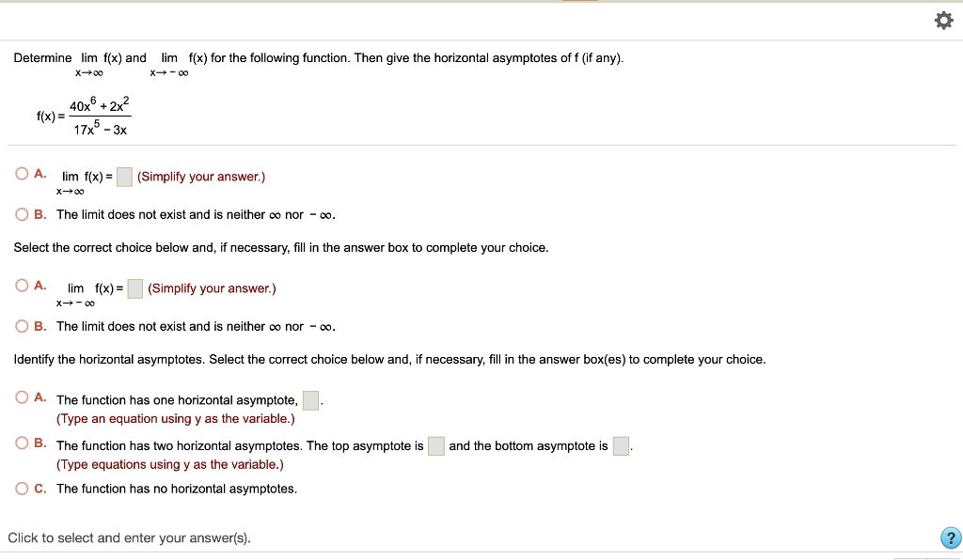Choose 'The function has no horizontal asymptotes'
The image size is (963, 560).
[23, 489]
